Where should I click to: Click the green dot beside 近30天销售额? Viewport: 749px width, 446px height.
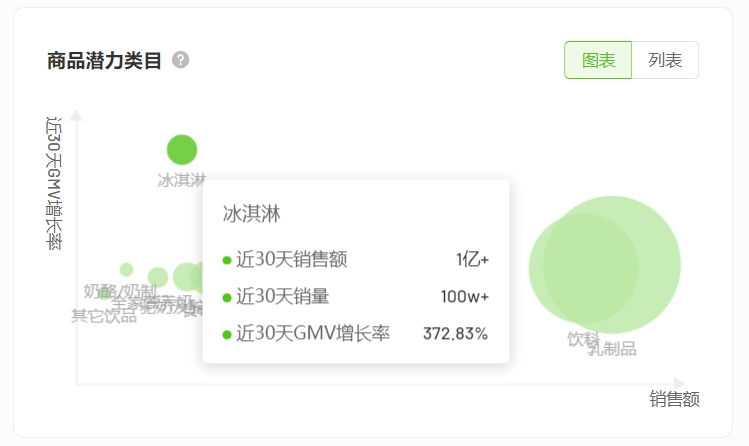[x=227, y=260]
